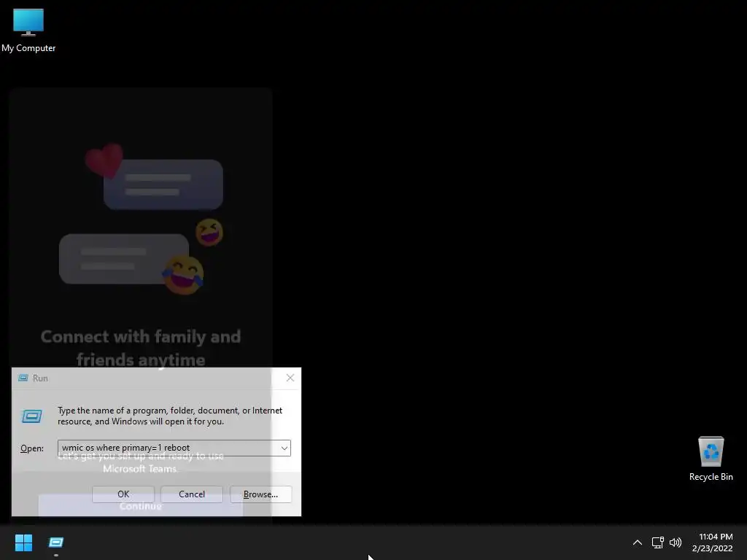This screenshot has width=747, height=560.
Task: Click Browse... in the Run dialog
Action: 260,494
